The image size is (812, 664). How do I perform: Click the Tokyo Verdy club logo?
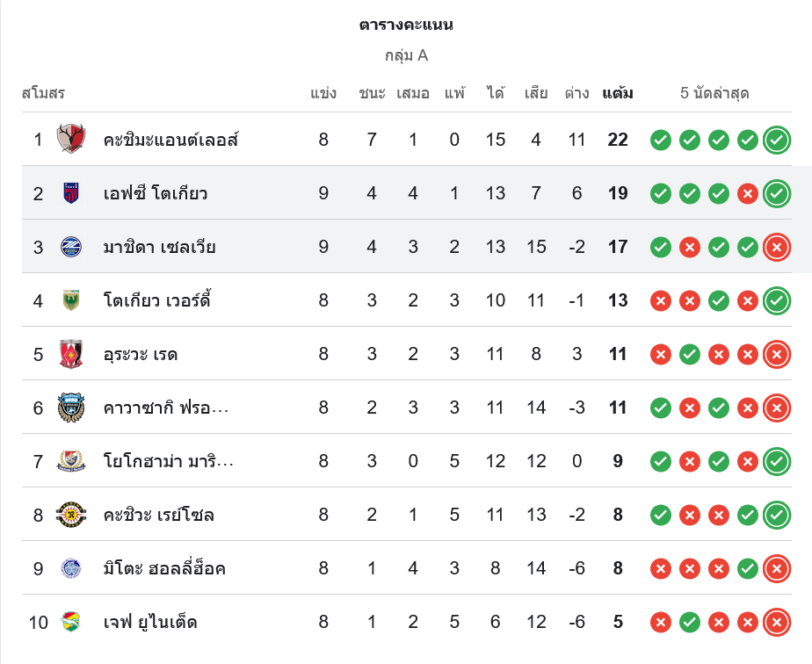(x=71, y=300)
